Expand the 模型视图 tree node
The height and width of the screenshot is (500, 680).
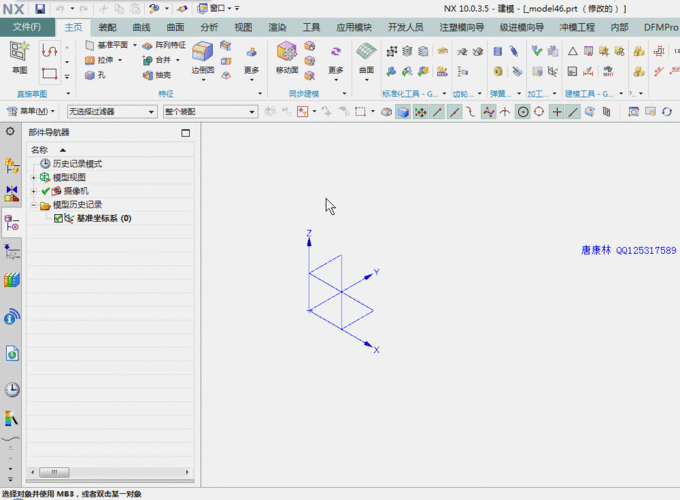click(34, 177)
